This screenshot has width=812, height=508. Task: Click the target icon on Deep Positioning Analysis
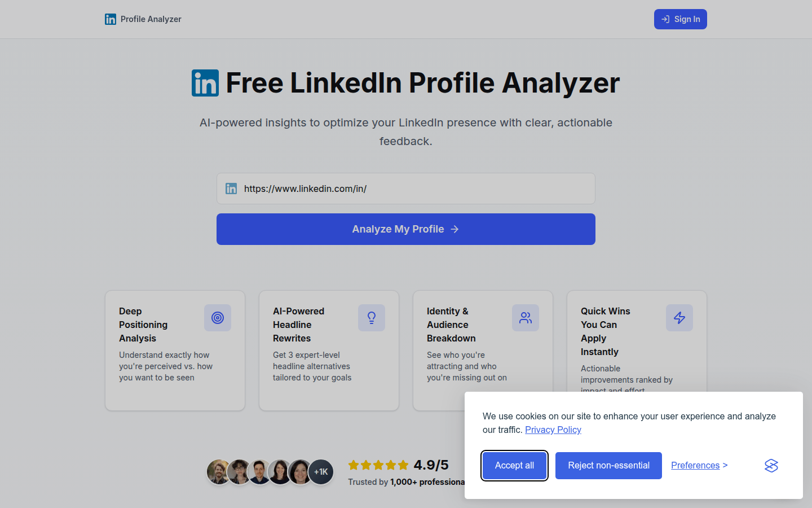[218, 318]
